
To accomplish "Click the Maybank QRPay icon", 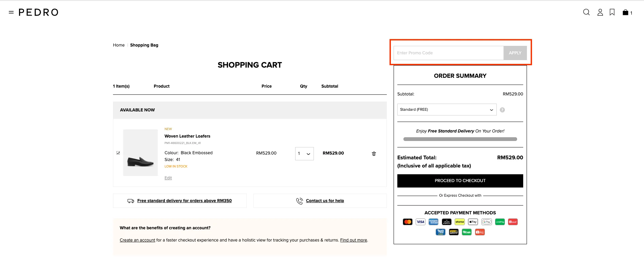I will pos(454,232).
